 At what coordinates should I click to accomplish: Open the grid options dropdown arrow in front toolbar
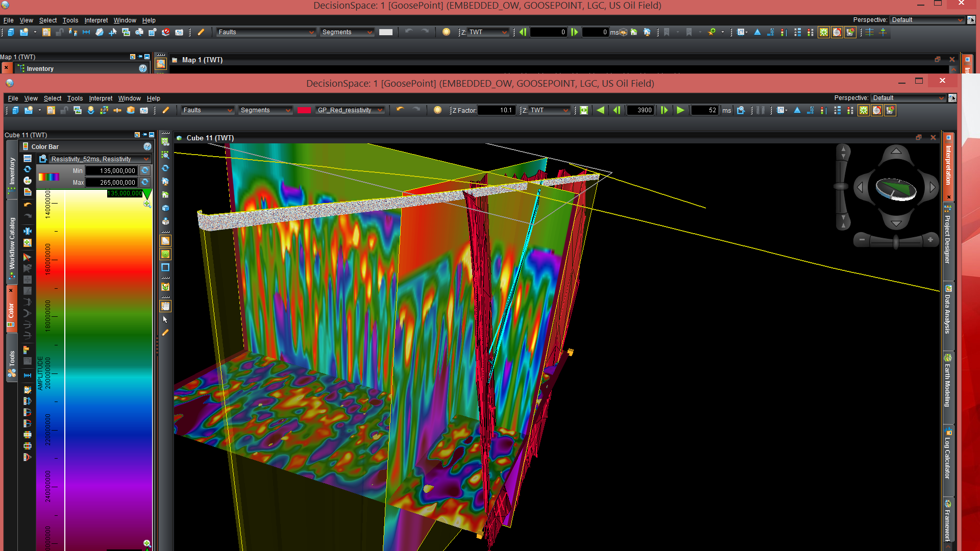pos(786,110)
